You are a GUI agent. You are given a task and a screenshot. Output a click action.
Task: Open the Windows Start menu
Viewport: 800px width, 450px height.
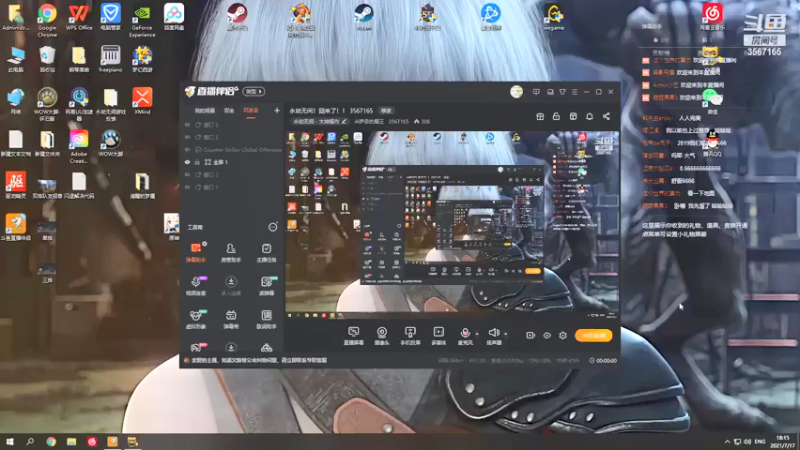pyautogui.click(x=10, y=441)
